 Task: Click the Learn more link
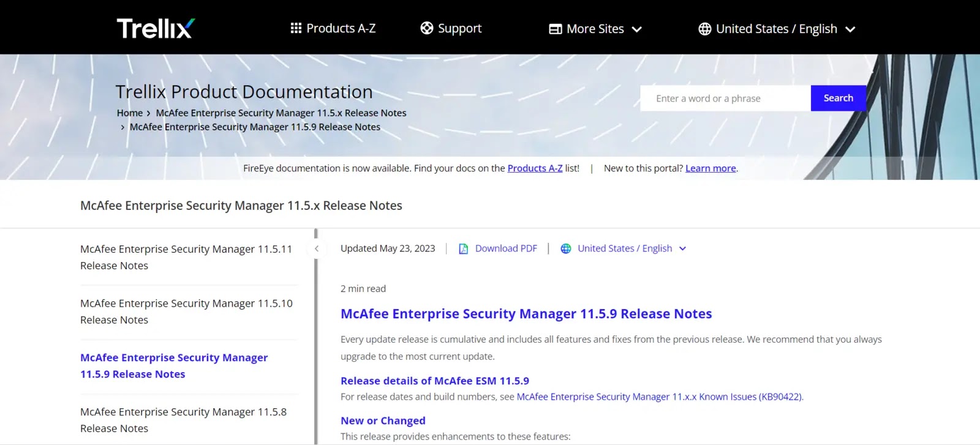point(710,168)
